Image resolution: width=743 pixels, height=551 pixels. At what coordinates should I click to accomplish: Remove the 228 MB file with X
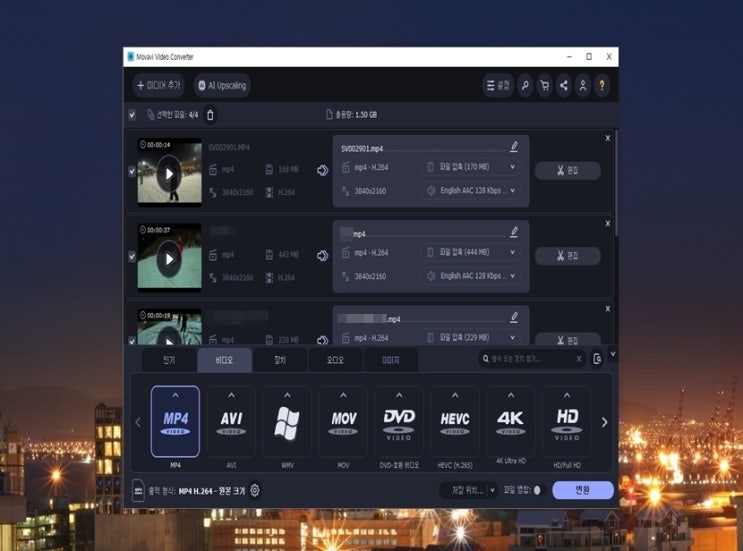pyautogui.click(x=608, y=309)
